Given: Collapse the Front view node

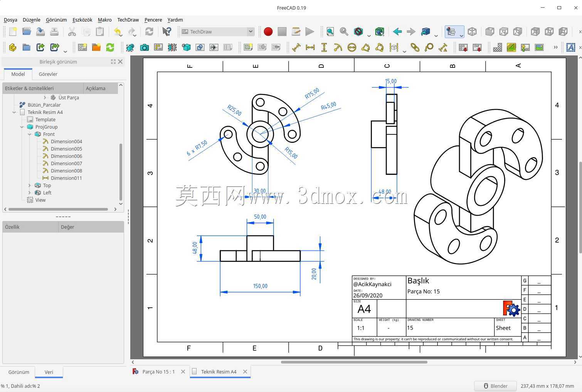Looking at the screenshot, I should point(30,134).
